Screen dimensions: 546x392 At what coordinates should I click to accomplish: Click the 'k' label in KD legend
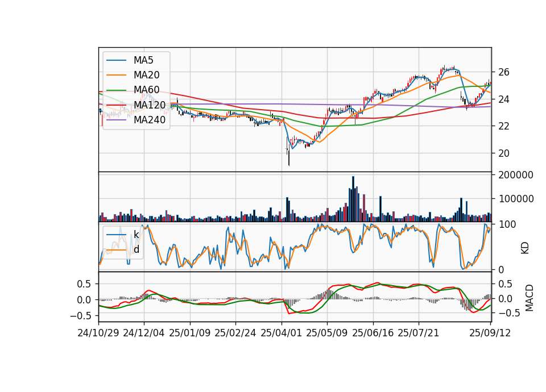point(136,235)
